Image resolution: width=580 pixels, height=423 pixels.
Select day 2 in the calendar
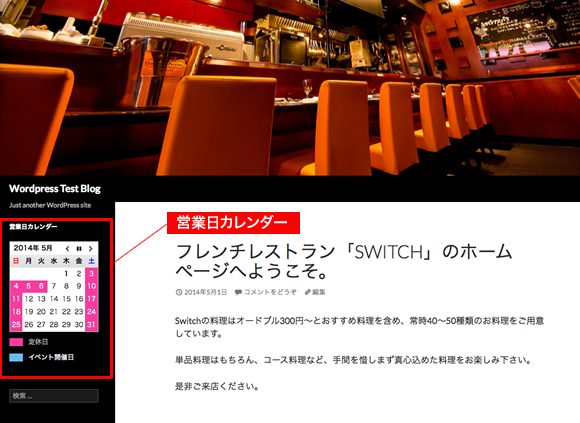tap(79, 274)
